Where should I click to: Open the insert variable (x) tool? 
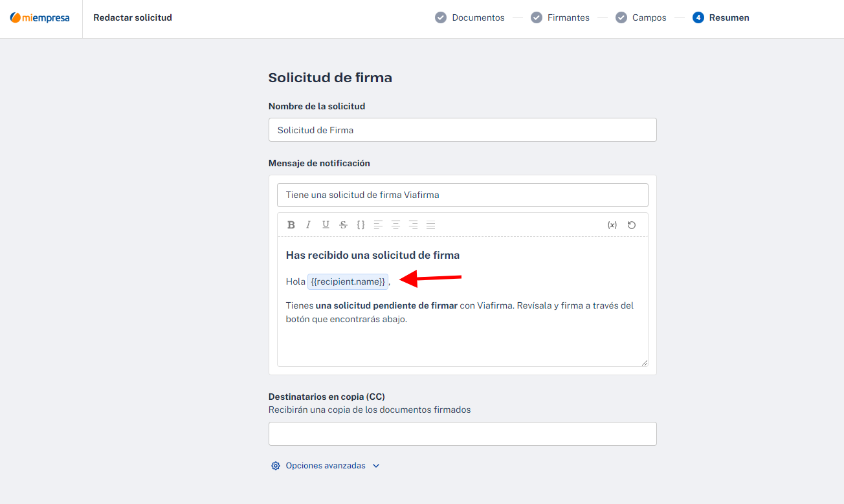(612, 225)
